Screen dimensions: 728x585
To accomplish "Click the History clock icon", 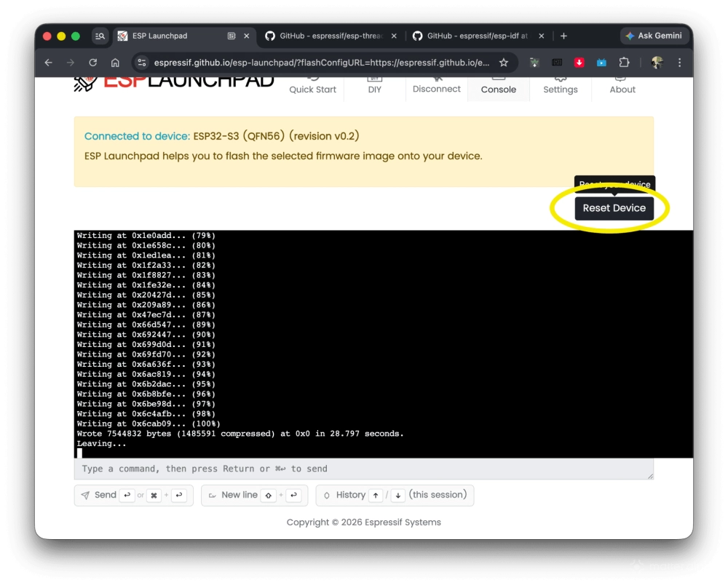I will (326, 496).
